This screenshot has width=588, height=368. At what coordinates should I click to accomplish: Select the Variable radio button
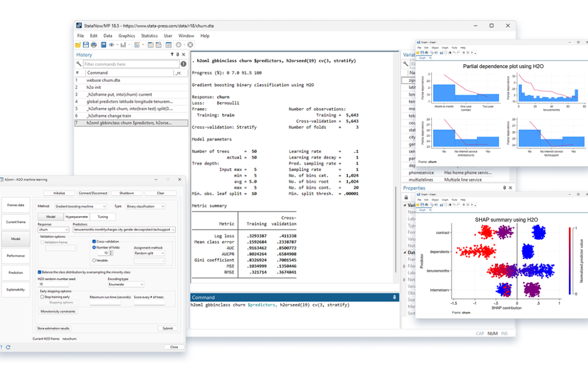pos(94,260)
